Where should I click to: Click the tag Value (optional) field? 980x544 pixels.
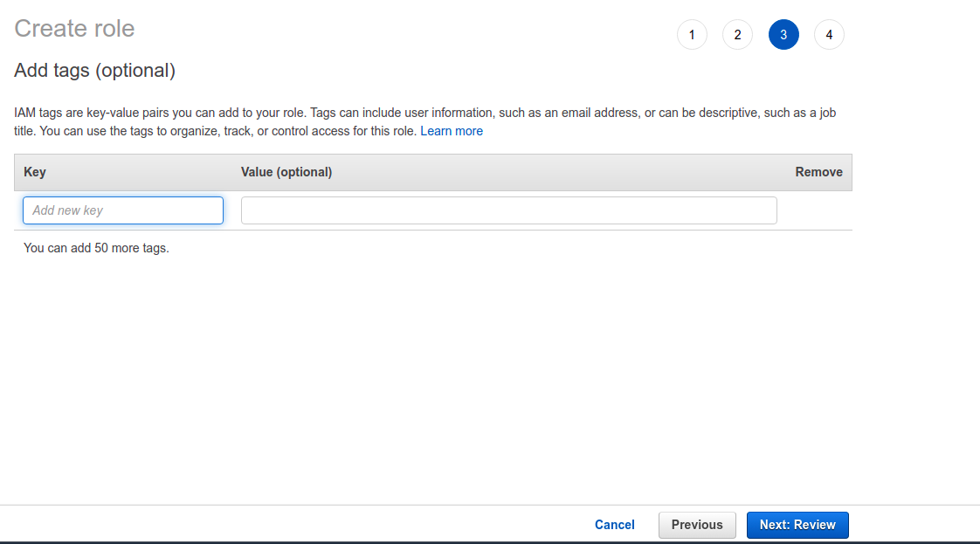pos(508,210)
